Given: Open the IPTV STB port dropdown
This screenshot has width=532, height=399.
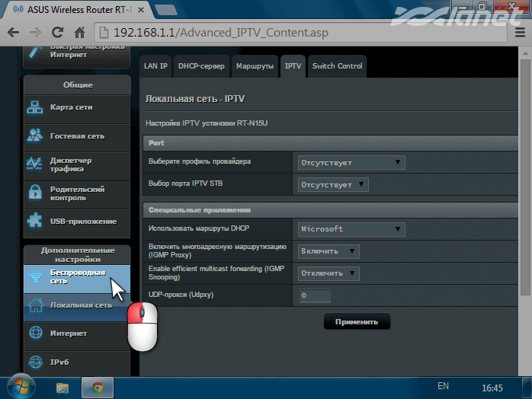Looking at the screenshot, I should 333,184.
